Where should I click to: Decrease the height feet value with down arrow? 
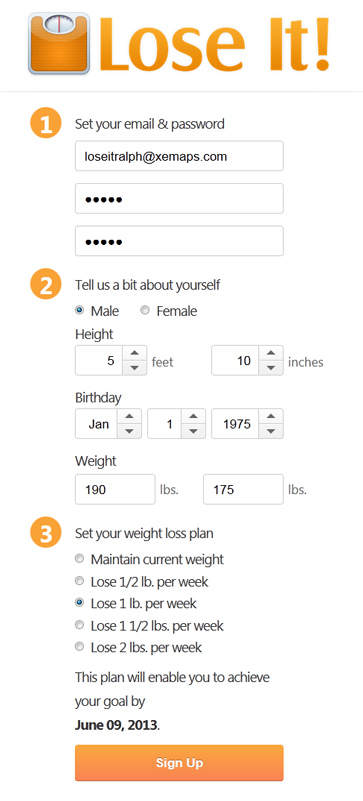[x=134, y=368]
